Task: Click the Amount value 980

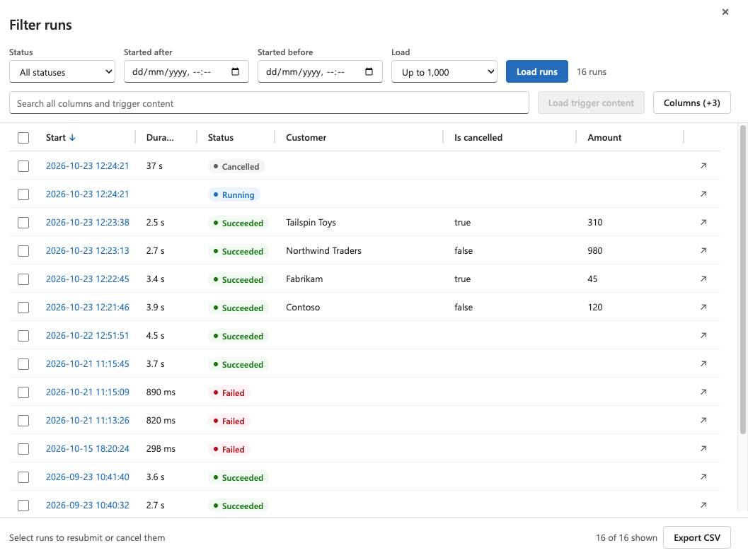Action: [x=595, y=251]
